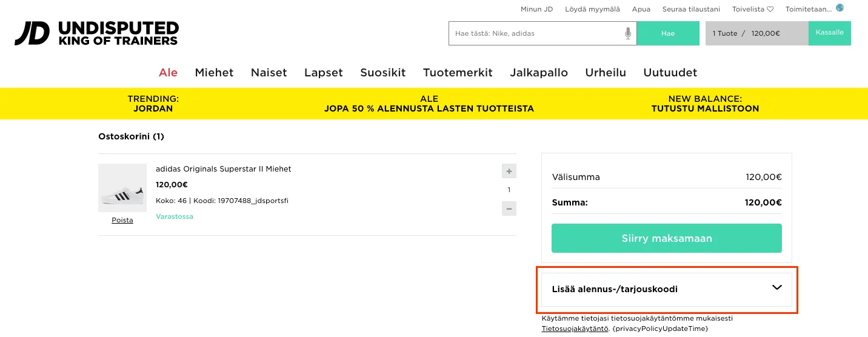Click the JD logo to go home
868x337 pixels.
pyautogui.click(x=96, y=33)
